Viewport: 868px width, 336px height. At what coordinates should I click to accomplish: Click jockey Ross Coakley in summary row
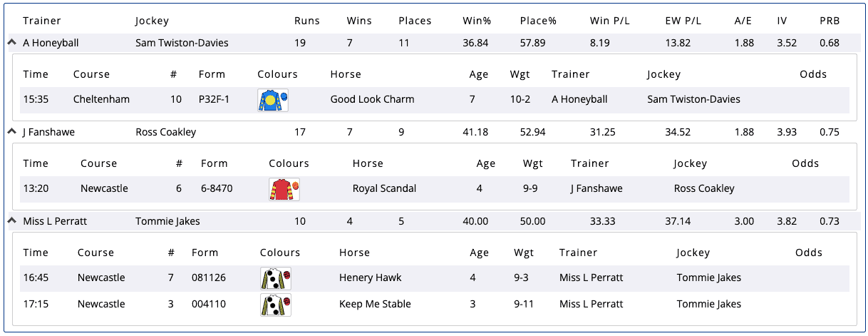pos(165,132)
